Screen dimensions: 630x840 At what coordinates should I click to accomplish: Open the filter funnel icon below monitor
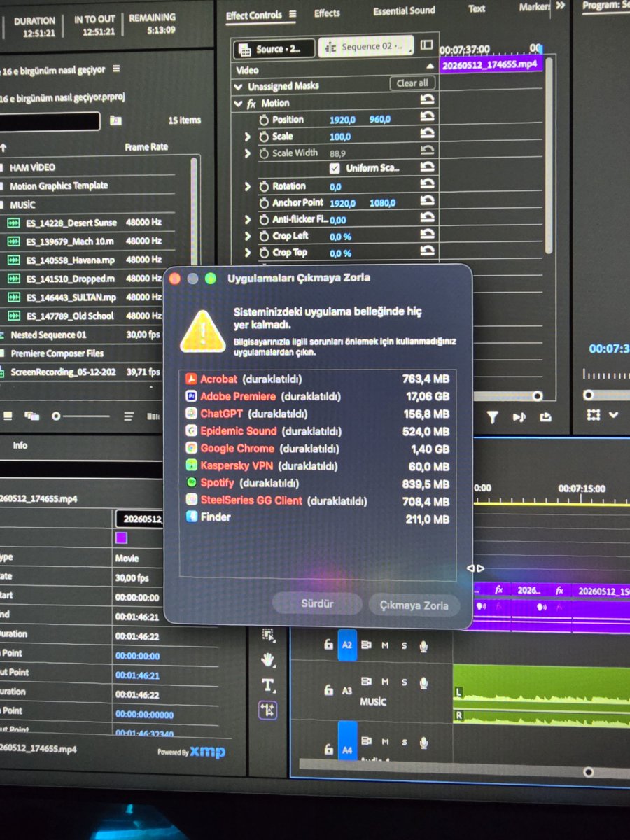pos(493,417)
